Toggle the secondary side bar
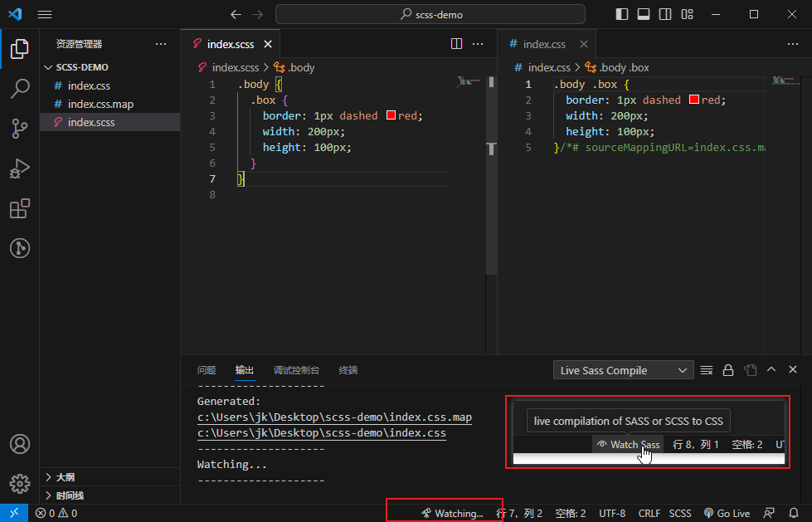The image size is (812, 522). point(665,14)
